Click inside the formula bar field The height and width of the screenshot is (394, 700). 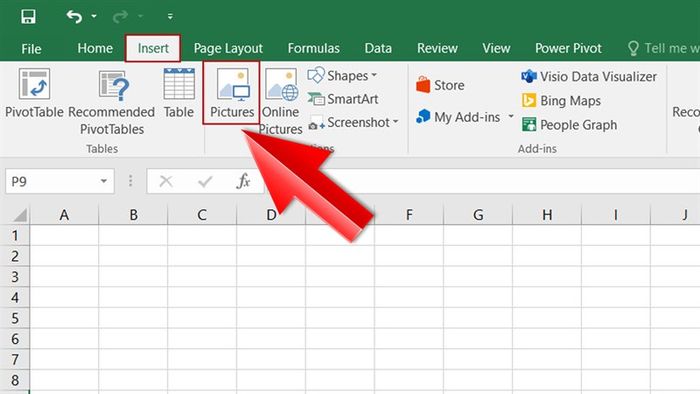coord(482,182)
